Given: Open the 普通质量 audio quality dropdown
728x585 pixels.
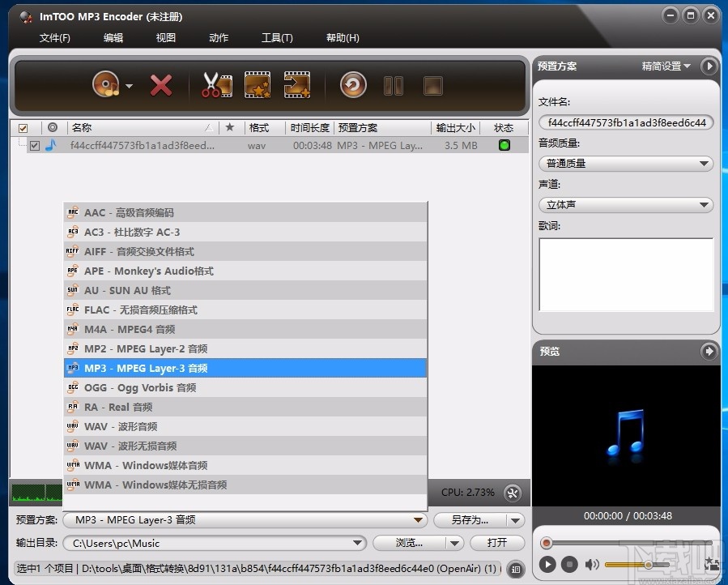Looking at the screenshot, I should coord(625,163).
